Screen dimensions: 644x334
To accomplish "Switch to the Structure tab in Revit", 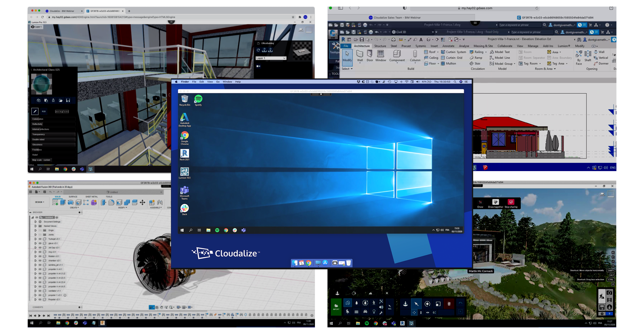I will [380, 46].
